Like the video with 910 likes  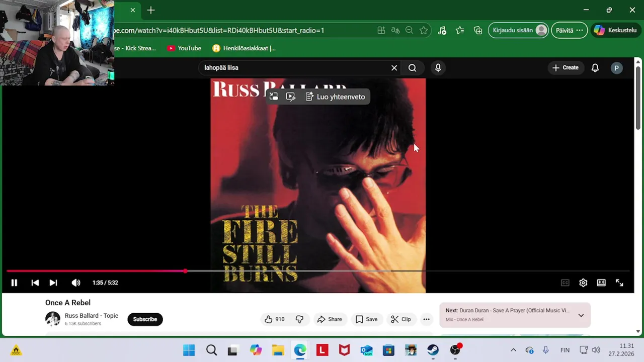click(x=274, y=319)
